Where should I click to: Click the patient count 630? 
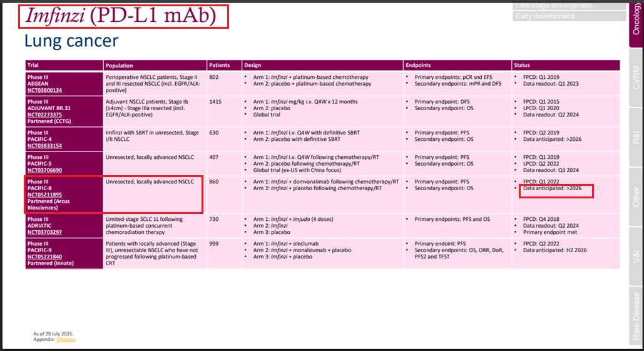(x=214, y=133)
